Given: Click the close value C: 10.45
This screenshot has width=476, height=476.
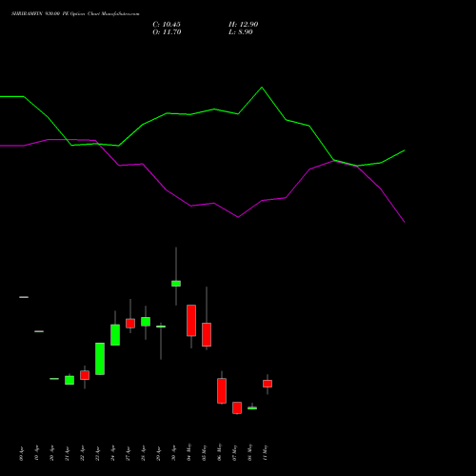Looking at the screenshot, I should [x=167, y=25].
